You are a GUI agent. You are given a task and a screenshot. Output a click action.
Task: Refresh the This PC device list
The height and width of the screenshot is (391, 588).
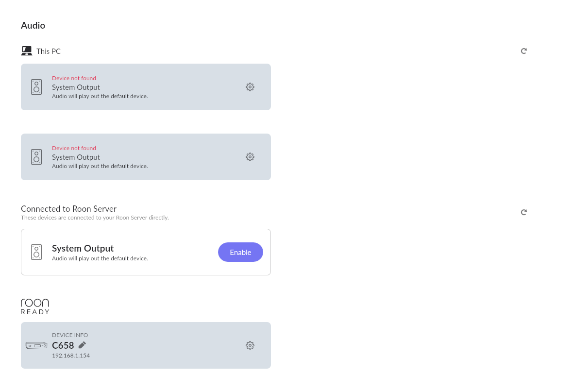524,51
